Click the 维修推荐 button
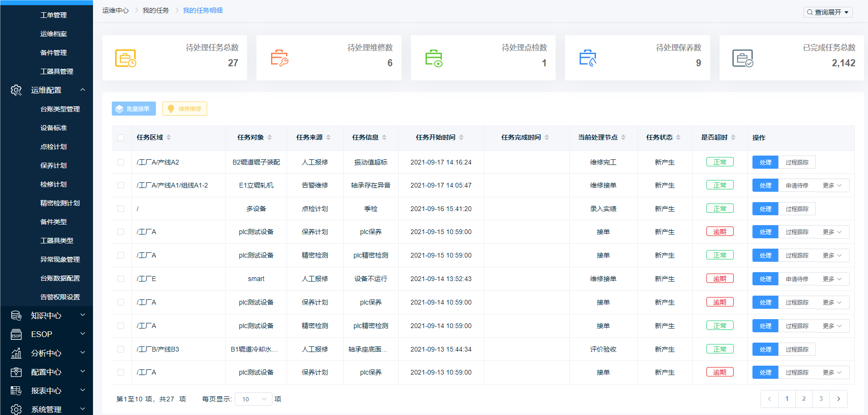Screen dimensions: 868x415 185,109
